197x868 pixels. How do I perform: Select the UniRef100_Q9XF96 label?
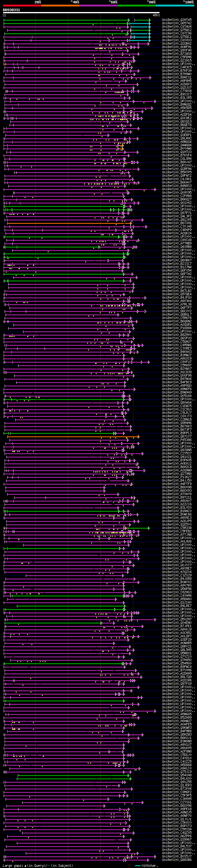coord(177,50)
